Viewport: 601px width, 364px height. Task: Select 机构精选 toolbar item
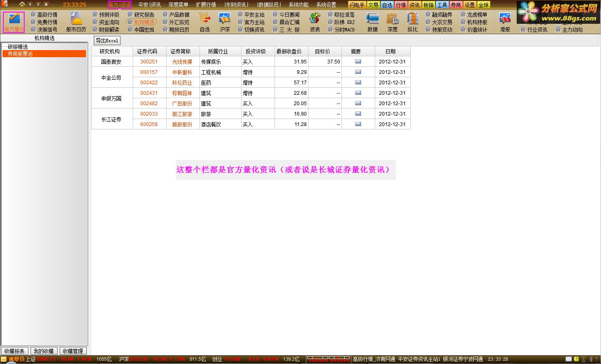coord(141,22)
